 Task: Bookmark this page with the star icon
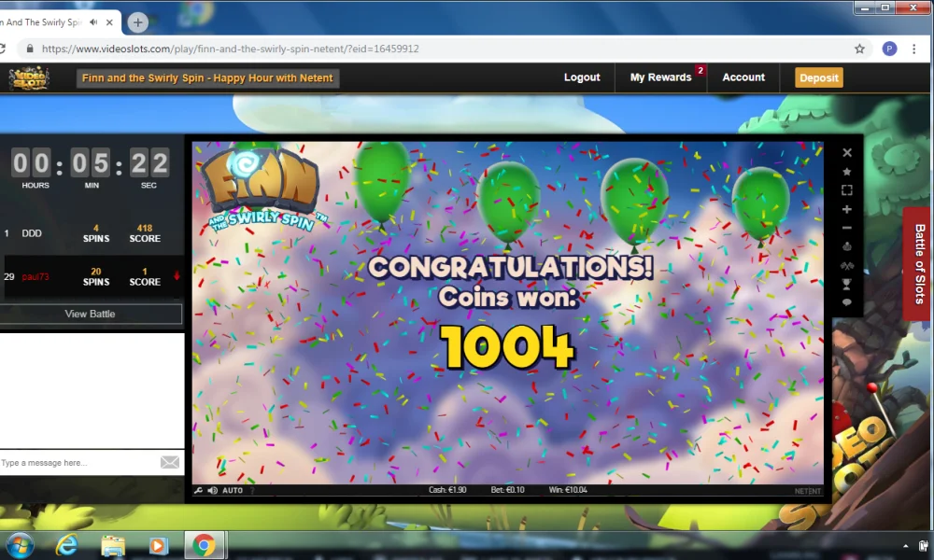[859, 49]
